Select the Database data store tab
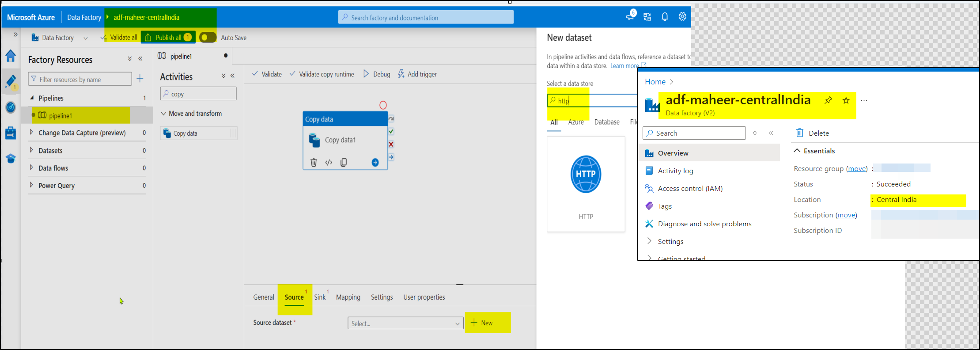Screen dimensions: 980x350 click(607, 122)
